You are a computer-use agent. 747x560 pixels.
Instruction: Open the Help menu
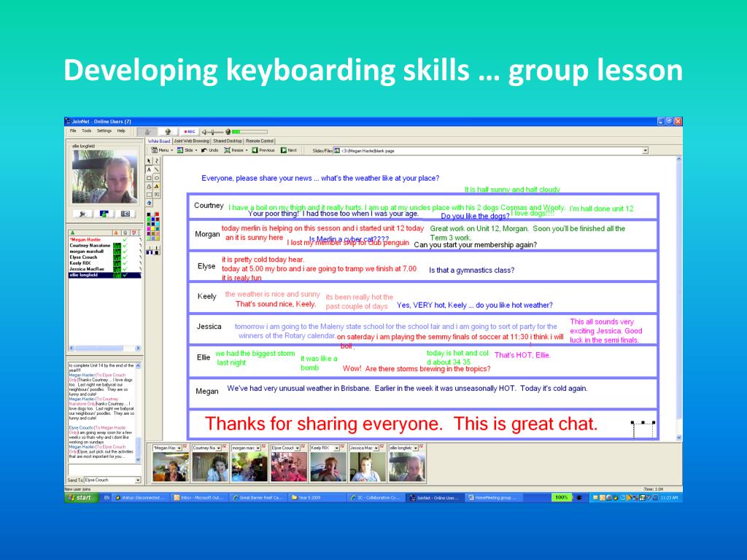121,131
